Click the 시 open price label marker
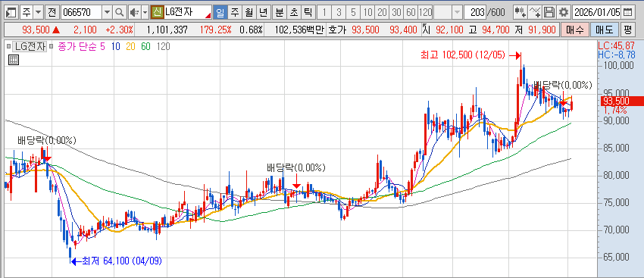The height and width of the screenshot is (278, 644). pyautogui.click(x=427, y=30)
